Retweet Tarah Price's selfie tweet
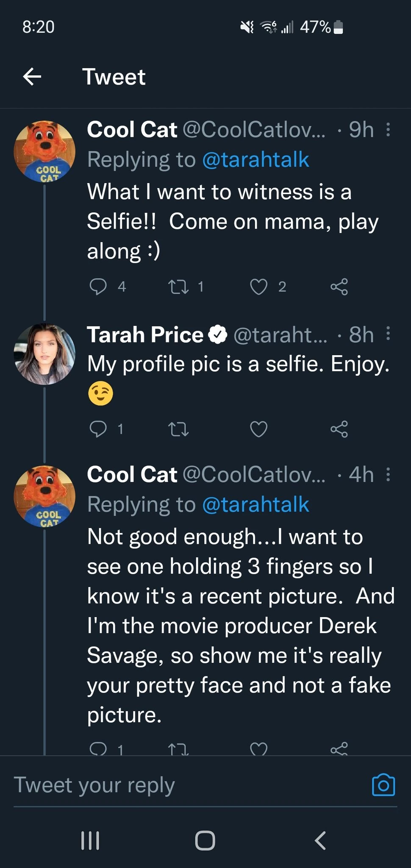This screenshot has width=411, height=868. 178,429
